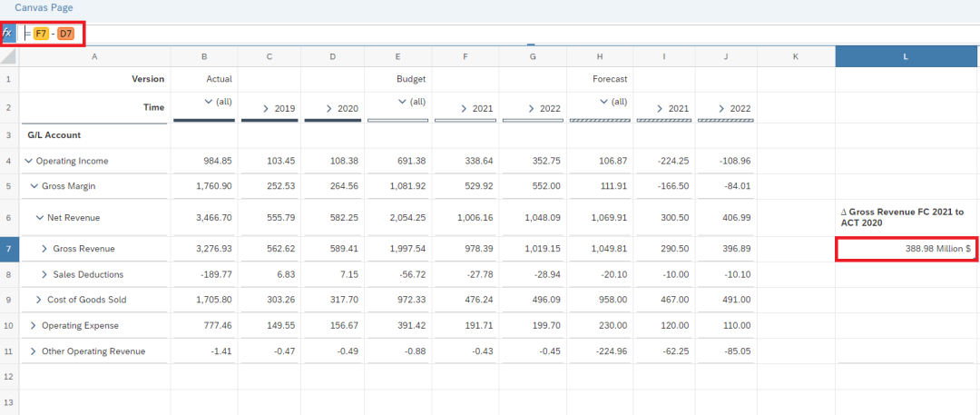Expand the Sales Deductions row
The image size is (980, 415).
coord(45,274)
